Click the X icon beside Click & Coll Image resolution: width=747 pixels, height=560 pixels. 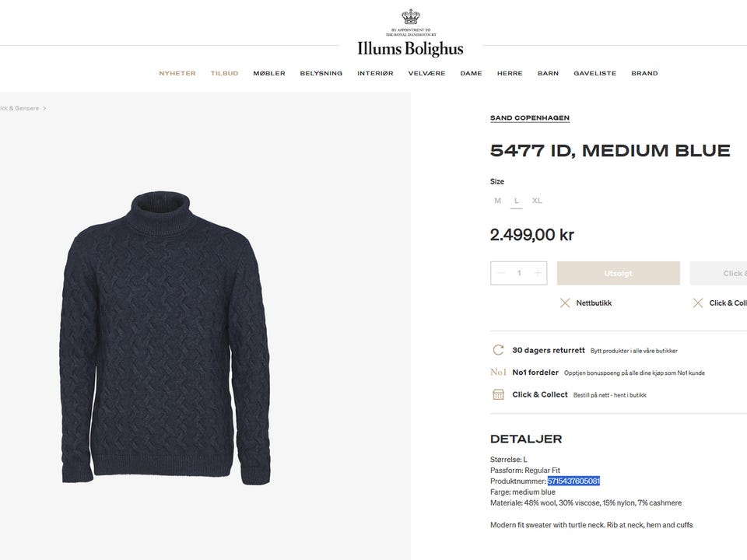coord(697,303)
